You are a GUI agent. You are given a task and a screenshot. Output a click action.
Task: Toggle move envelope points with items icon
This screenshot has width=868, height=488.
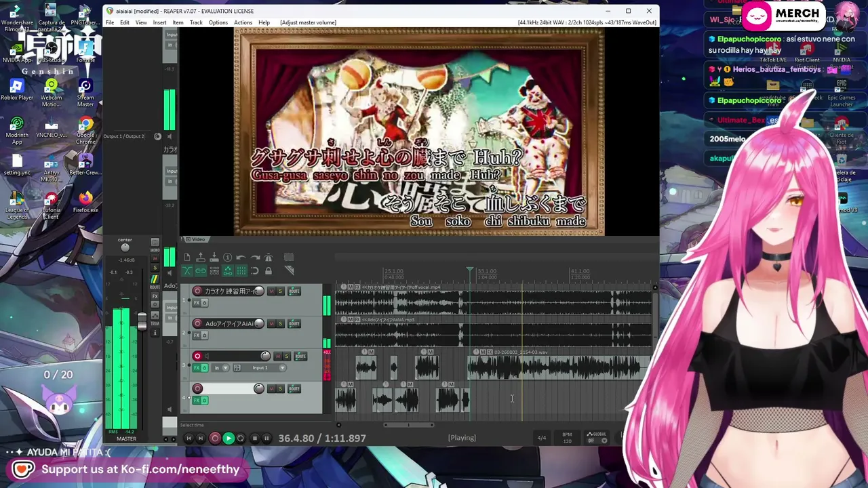click(228, 271)
